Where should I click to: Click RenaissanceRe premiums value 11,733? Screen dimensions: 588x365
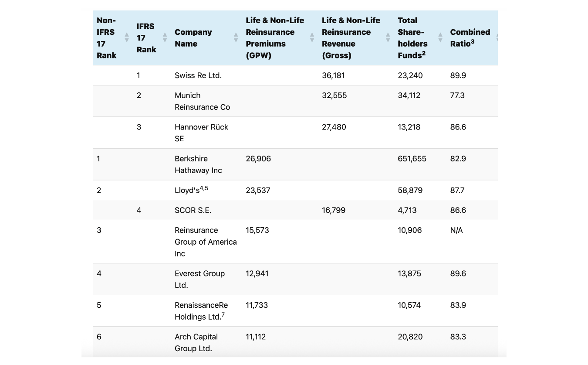click(x=257, y=305)
